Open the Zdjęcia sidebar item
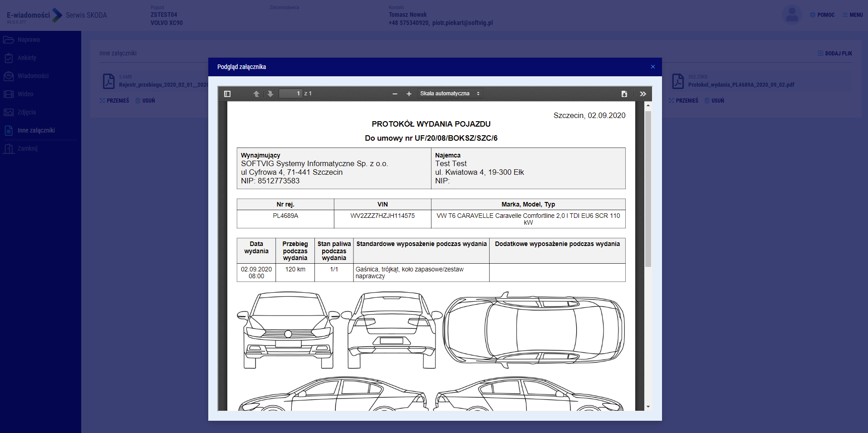Screen dimensions: 868x433 (26, 113)
